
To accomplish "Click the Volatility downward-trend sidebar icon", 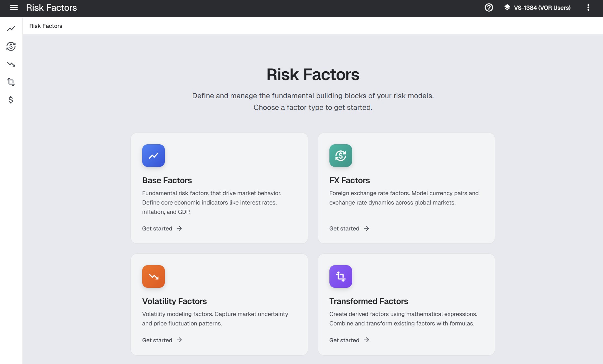I will (11, 64).
